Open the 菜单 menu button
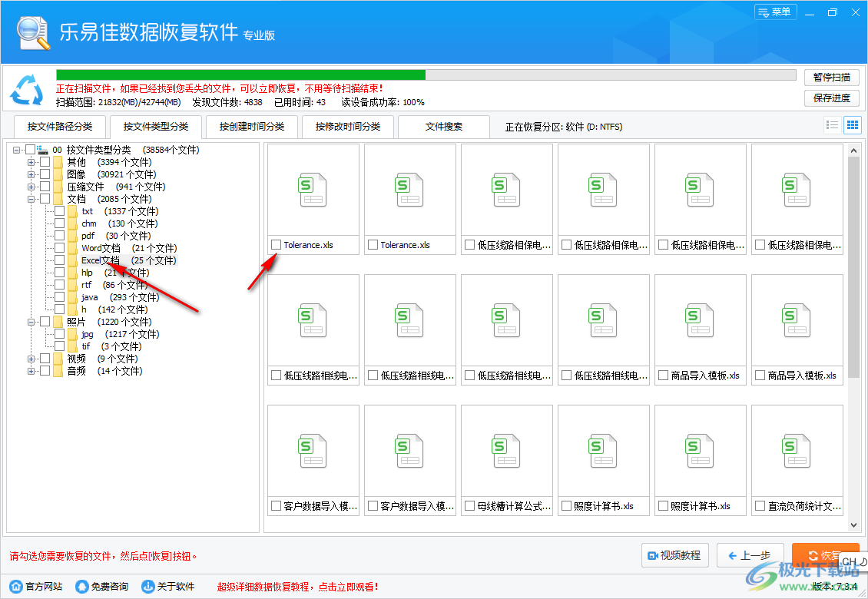 (776, 12)
